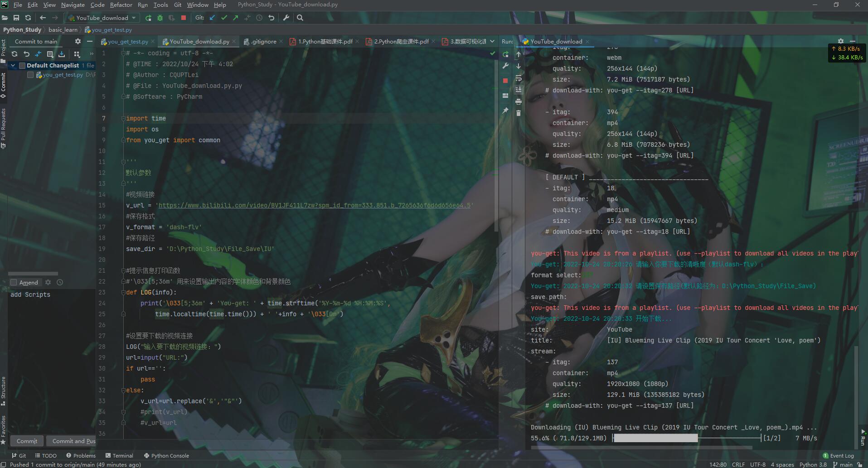Pin the Run tab with pin icon
868x468 pixels.
(505, 111)
